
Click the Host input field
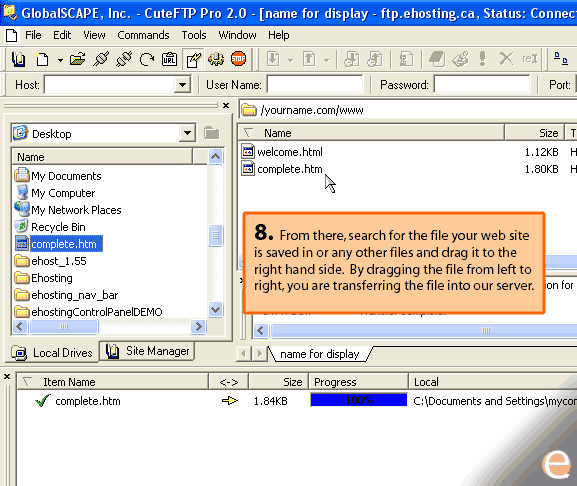pos(110,85)
